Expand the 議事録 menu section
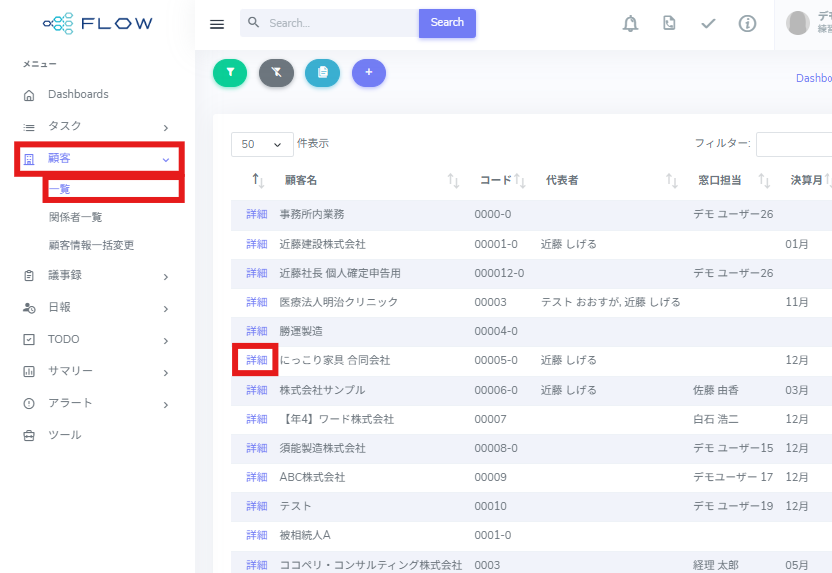832x573 pixels. coord(97,276)
